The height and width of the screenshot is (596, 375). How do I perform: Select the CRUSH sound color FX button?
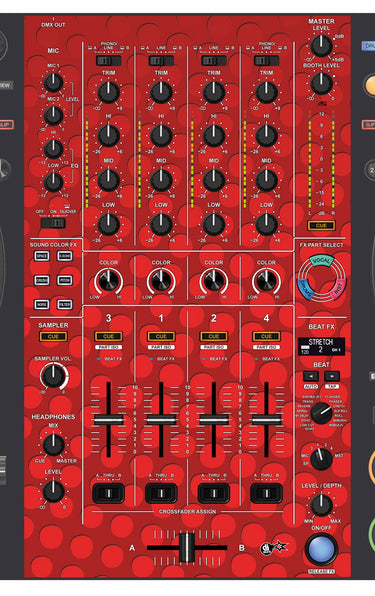pos(42,280)
